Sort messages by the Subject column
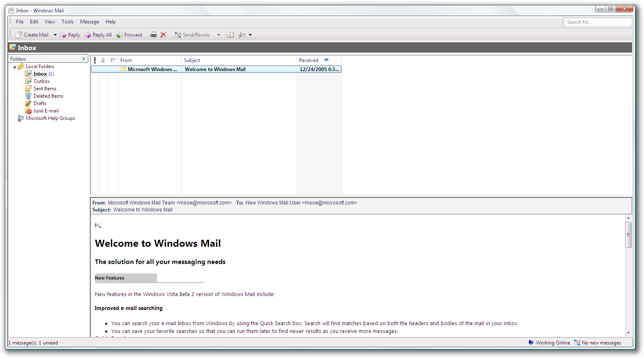 click(239, 60)
